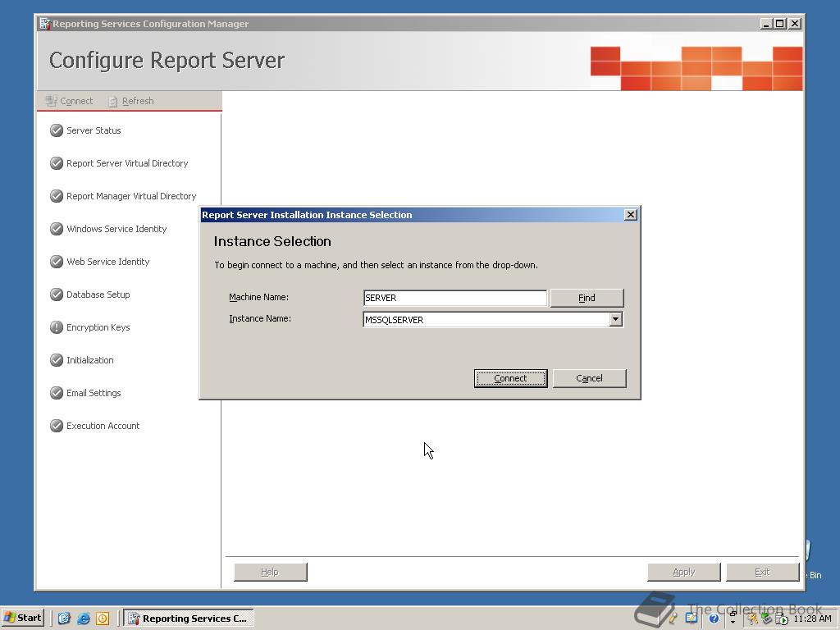Click the taskbar clock showing 11:28 AM
The image size is (840, 630).
(813, 619)
